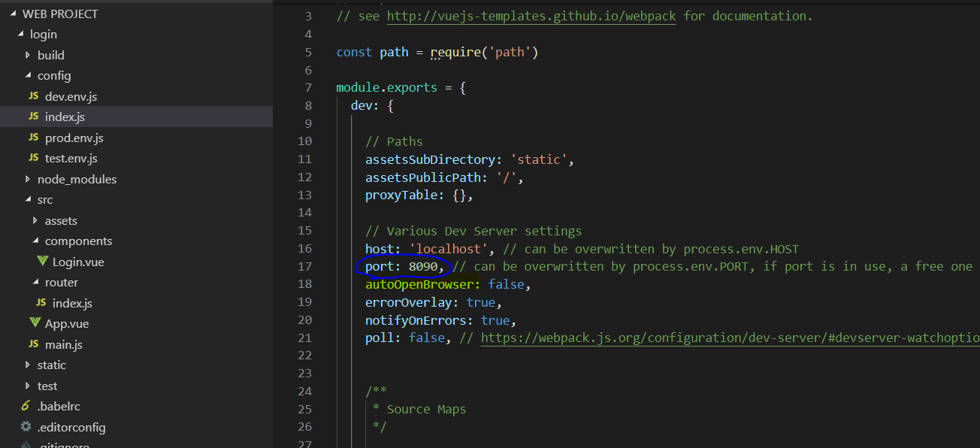
Task: Click the JS icon beside dev.env.js
Action: tap(33, 96)
